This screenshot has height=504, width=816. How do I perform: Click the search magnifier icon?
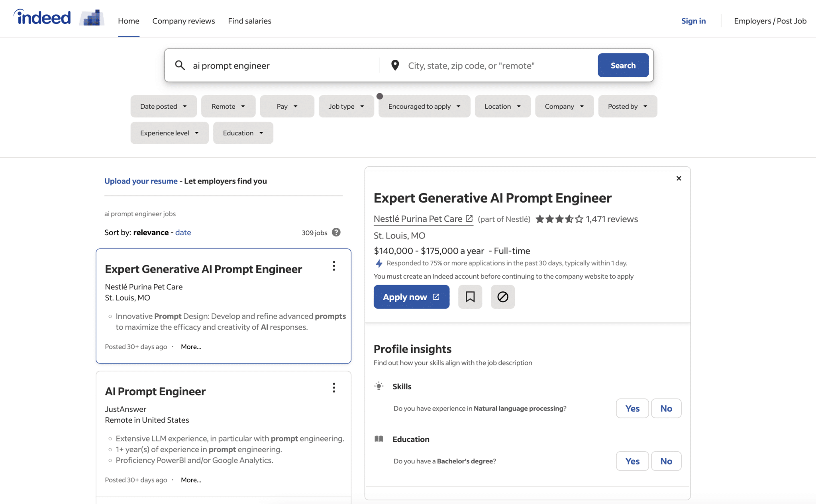pos(180,65)
